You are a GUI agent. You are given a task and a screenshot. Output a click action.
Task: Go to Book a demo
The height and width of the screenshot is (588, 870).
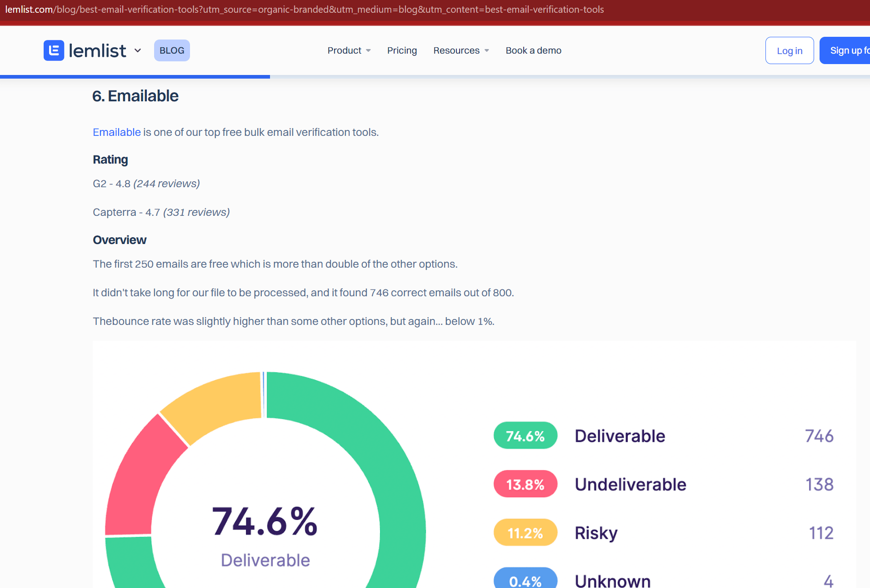(x=533, y=50)
